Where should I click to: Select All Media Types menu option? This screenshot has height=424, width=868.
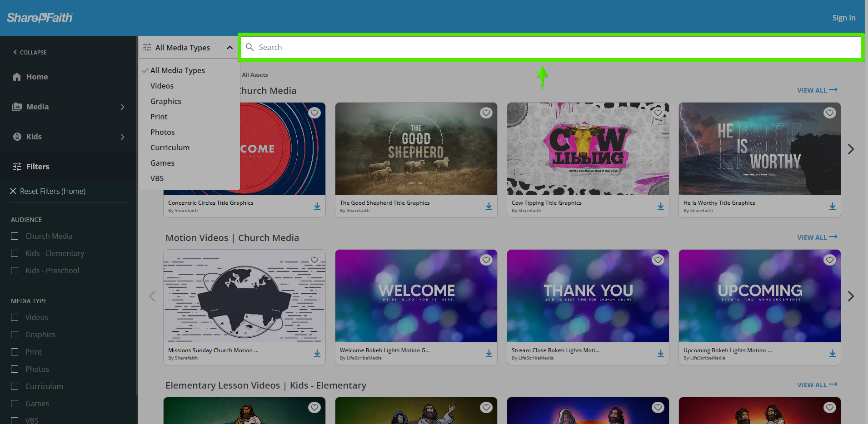tap(178, 70)
